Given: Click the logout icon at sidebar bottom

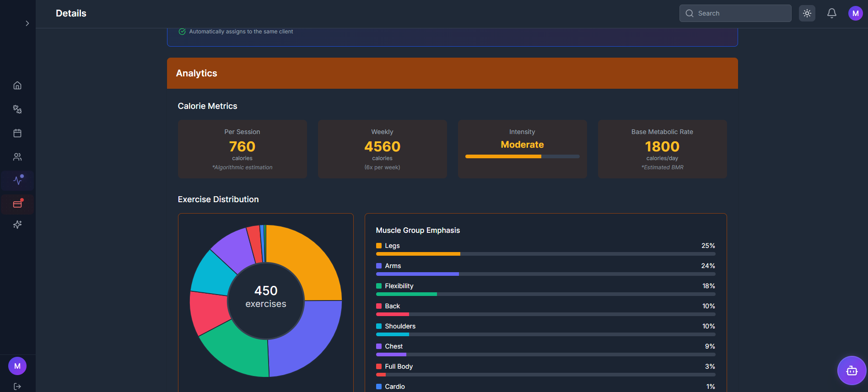Looking at the screenshot, I should pyautogui.click(x=17, y=387).
